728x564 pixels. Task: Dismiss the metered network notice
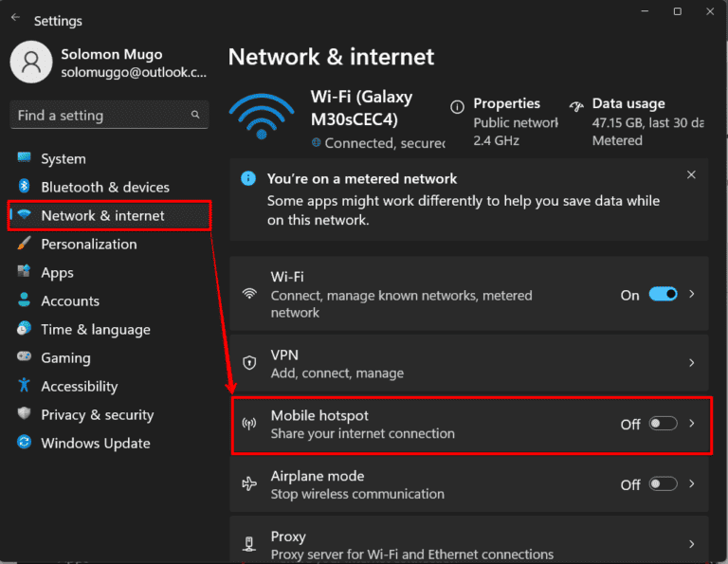(x=691, y=175)
